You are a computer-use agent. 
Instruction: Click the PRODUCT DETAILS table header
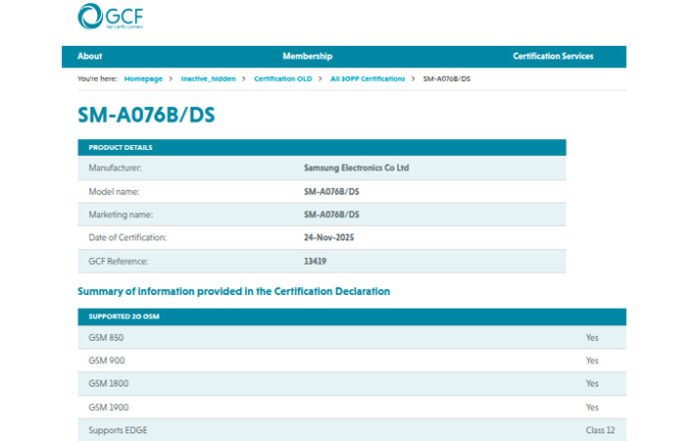[322, 147]
